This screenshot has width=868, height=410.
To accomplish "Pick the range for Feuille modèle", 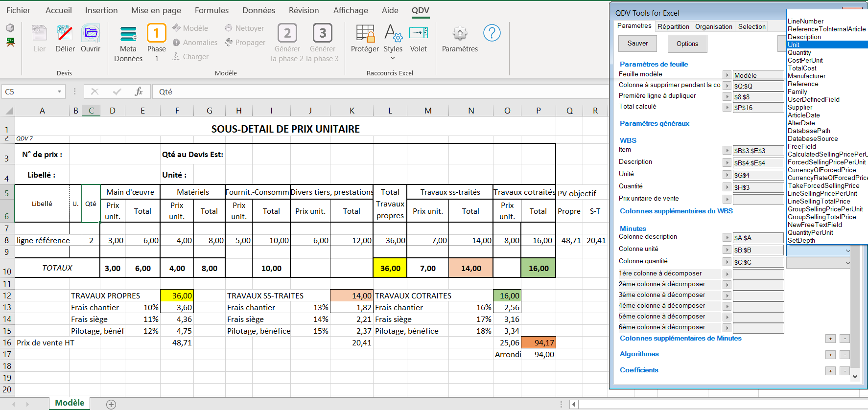I will tap(727, 75).
